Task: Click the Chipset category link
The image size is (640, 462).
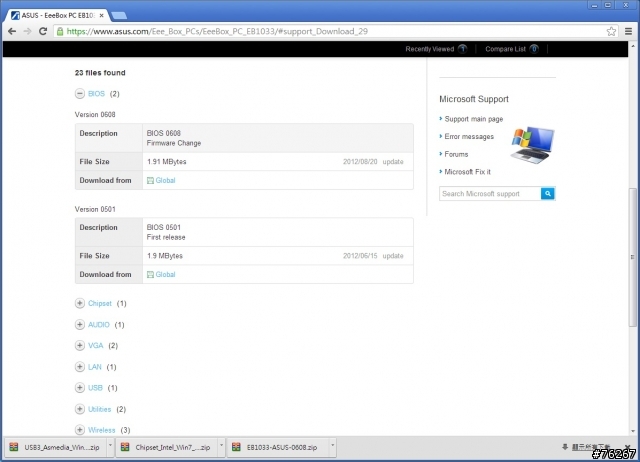Action: click(x=100, y=303)
